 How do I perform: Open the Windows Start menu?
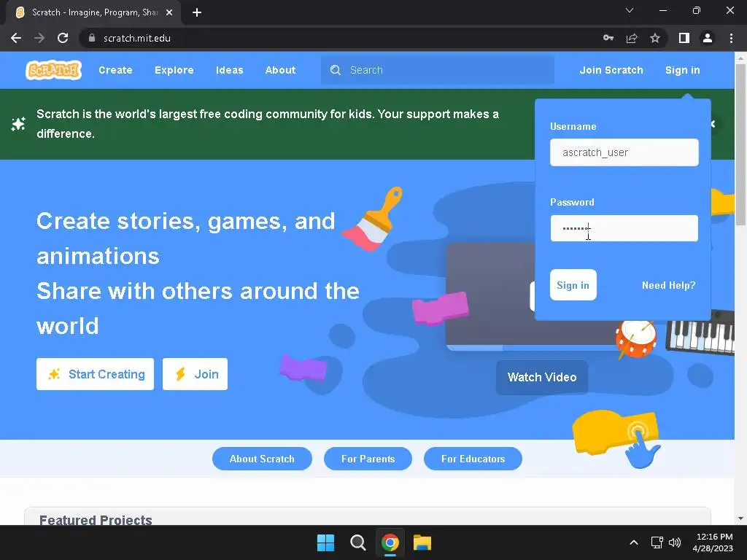point(326,542)
